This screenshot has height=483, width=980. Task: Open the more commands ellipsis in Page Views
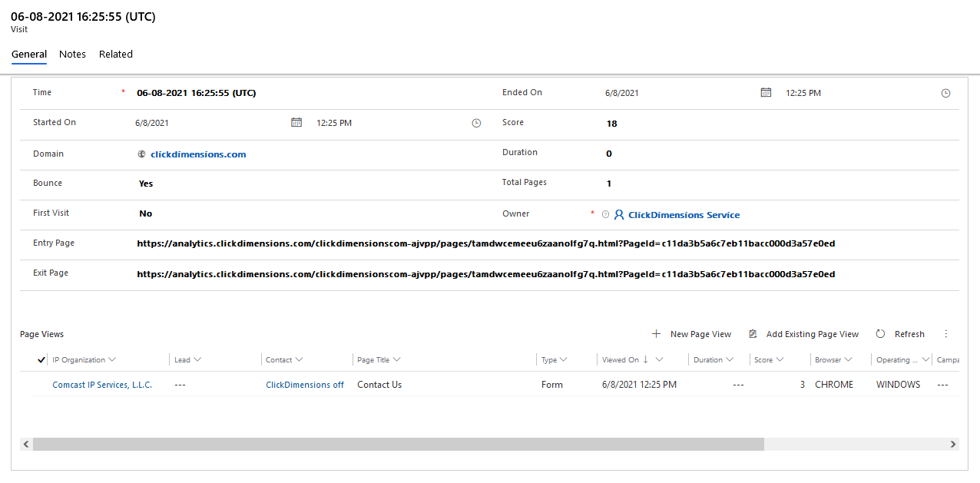pyautogui.click(x=945, y=333)
